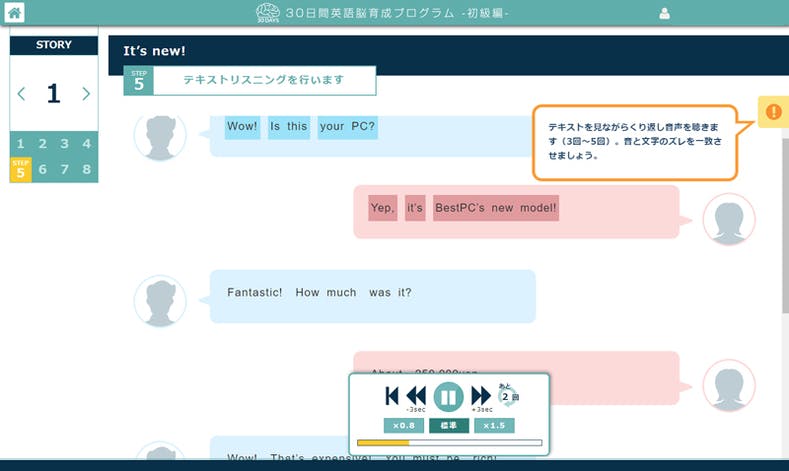Skip forward 3 seconds
This screenshot has width=789, height=471.
tap(481, 396)
